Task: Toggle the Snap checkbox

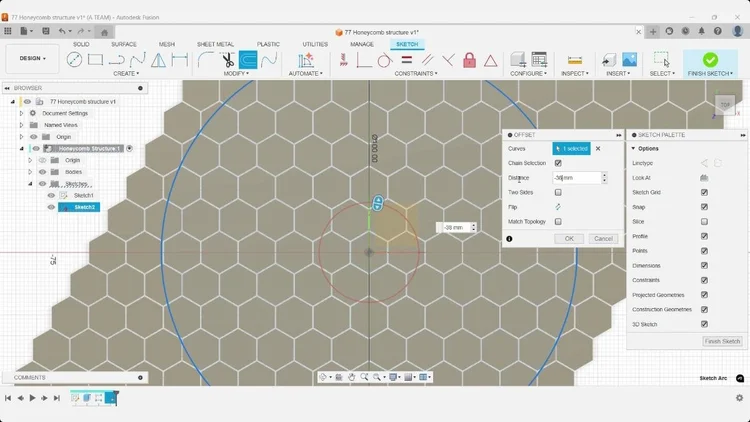Action: click(x=704, y=207)
